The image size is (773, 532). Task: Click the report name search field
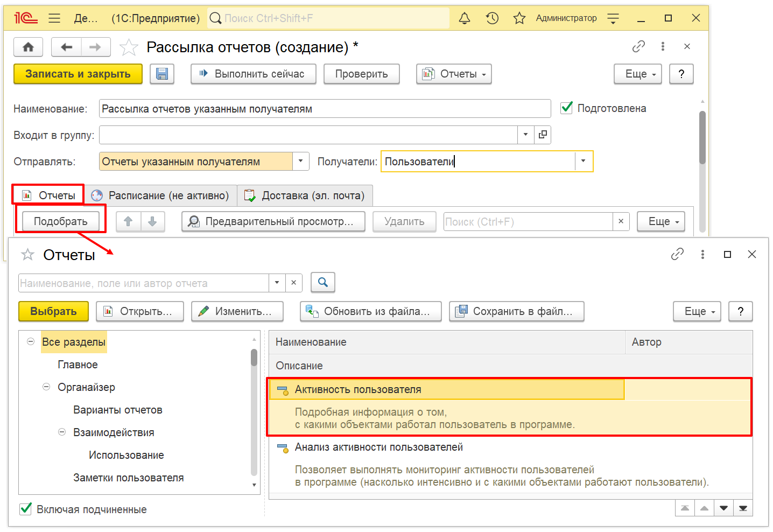point(144,283)
